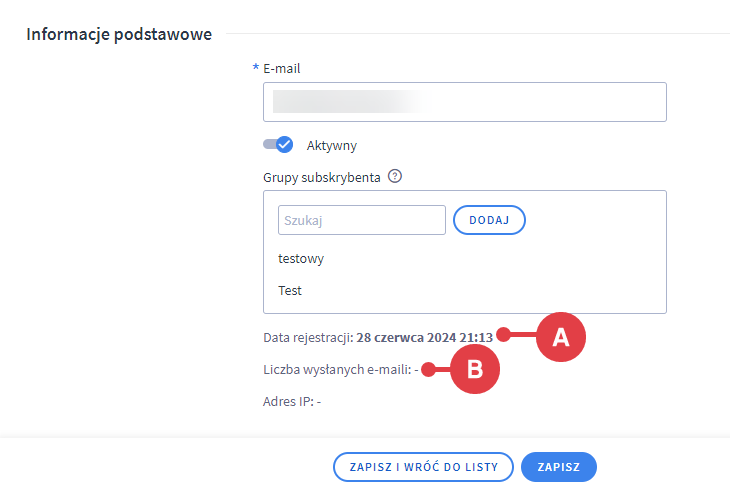Toggle the Aktywny switch
The width and height of the screenshot is (730, 494).
[278, 145]
